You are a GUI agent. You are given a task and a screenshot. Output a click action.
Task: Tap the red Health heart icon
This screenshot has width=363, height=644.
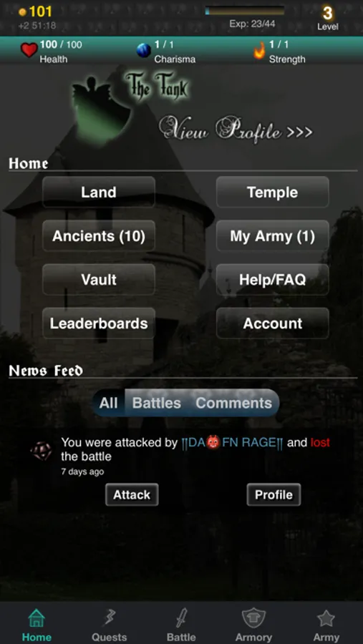tap(29, 50)
